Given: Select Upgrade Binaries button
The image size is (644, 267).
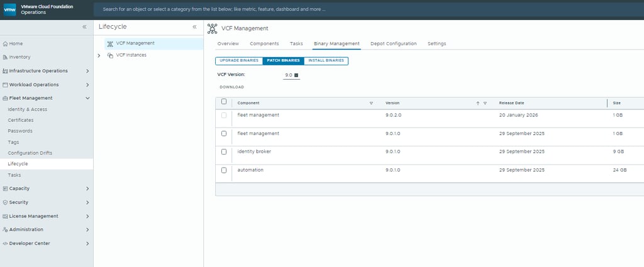Looking at the screenshot, I should [239, 61].
